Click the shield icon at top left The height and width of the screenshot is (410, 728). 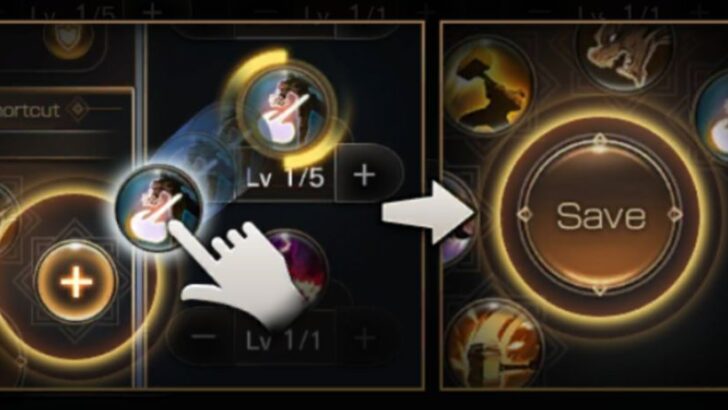(x=69, y=40)
